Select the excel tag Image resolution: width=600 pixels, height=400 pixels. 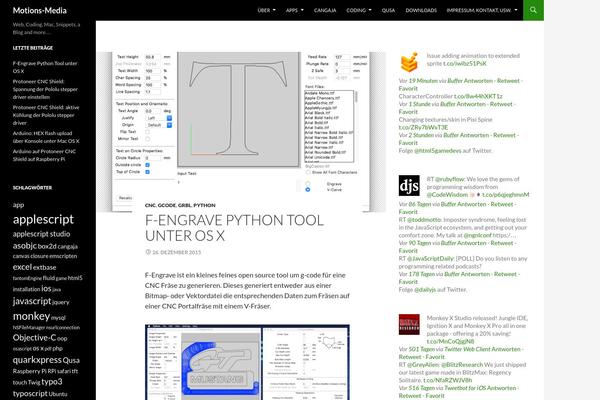22,267
